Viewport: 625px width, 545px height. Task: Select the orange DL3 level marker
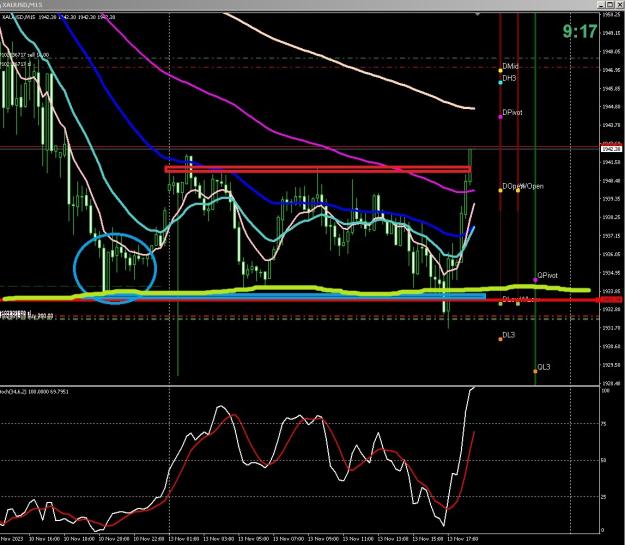pyautogui.click(x=501, y=339)
